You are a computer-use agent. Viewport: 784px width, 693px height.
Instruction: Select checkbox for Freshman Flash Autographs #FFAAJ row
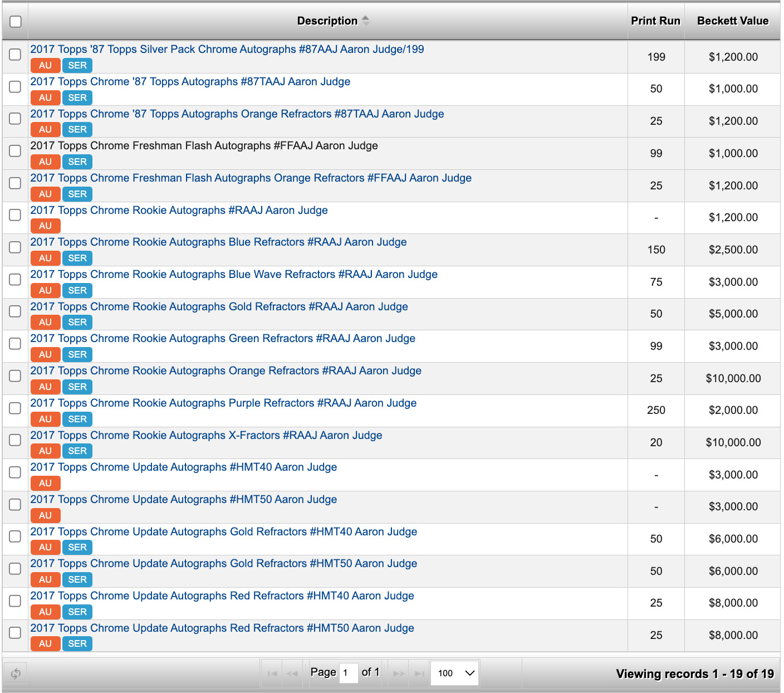15,150
